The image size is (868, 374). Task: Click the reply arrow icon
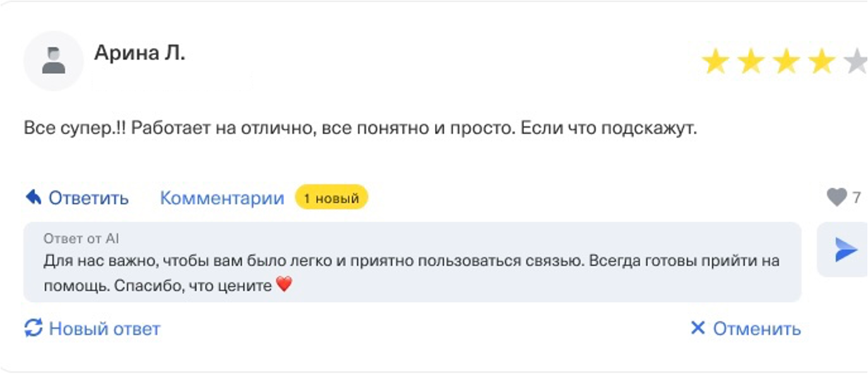point(33,198)
